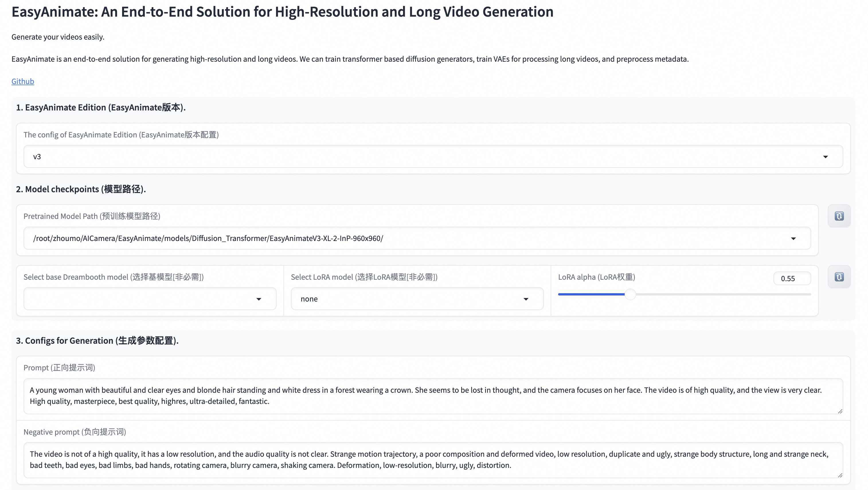Expand the Select LoRA model dropdown arrow
Viewport: 868px width, 490px height.
[526, 299]
